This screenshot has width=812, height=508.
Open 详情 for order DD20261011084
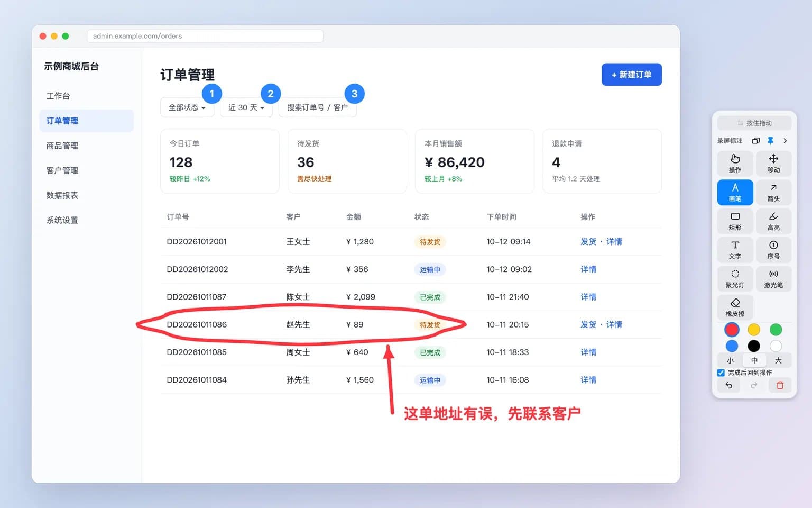tap(588, 380)
